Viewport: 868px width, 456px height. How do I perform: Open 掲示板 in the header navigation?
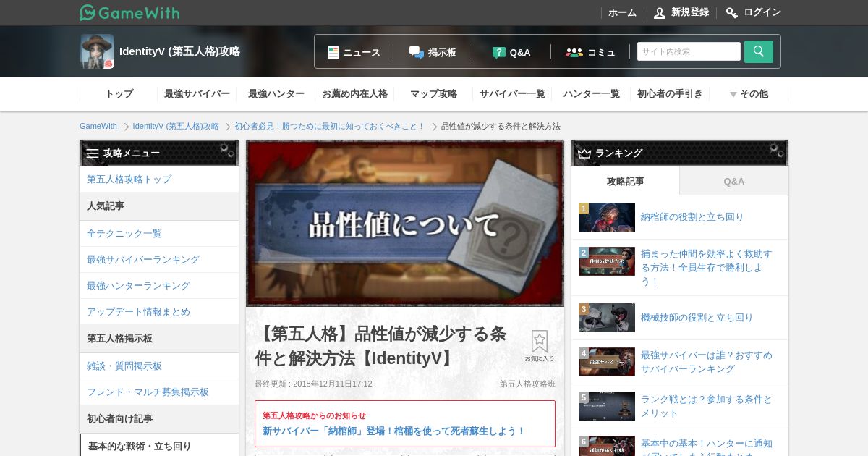[x=442, y=52]
